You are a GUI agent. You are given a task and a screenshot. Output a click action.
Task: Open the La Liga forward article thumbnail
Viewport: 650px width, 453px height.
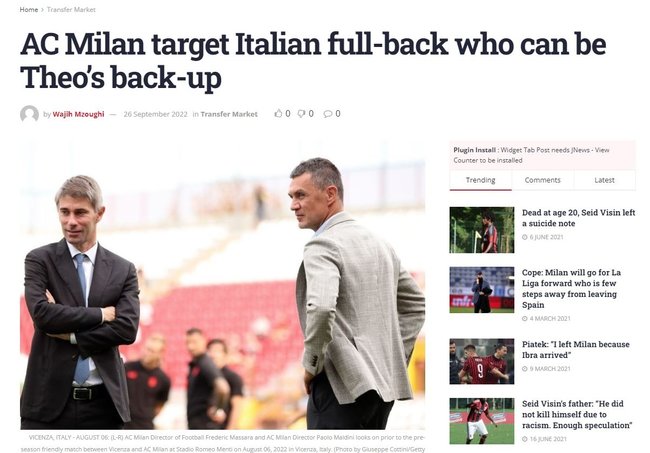[x=482, y=290]
